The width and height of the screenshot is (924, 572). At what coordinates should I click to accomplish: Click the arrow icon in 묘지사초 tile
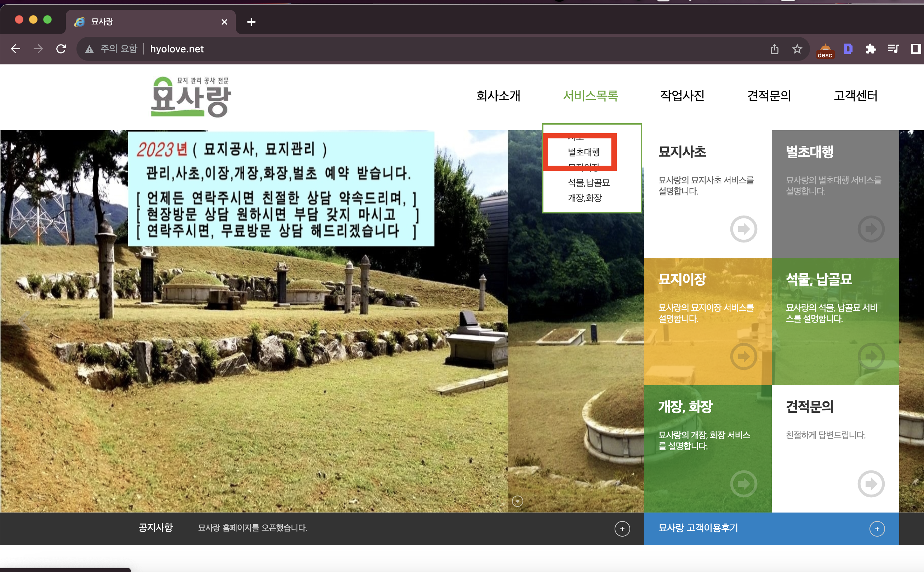click(x=743, y=229)
